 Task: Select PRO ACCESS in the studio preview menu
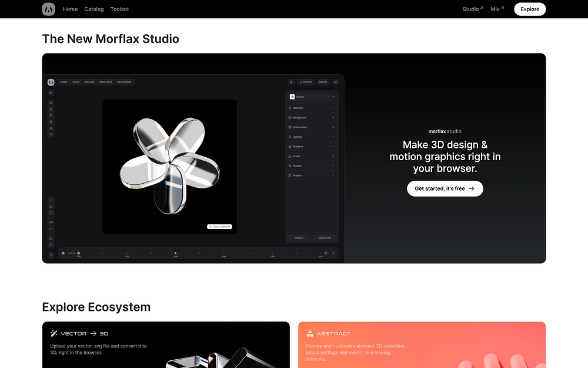pos(124,82)
